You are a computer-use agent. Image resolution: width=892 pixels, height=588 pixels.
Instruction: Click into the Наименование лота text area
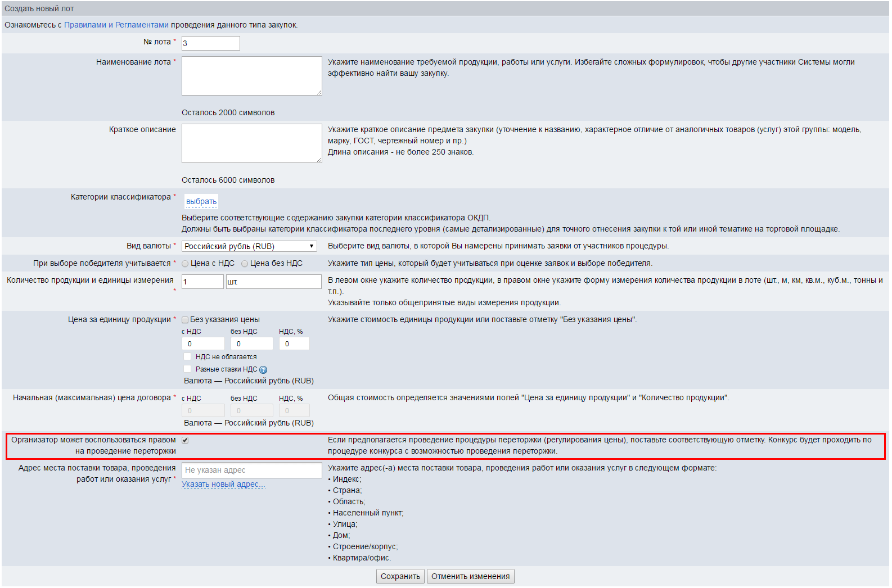click(251, 76)
